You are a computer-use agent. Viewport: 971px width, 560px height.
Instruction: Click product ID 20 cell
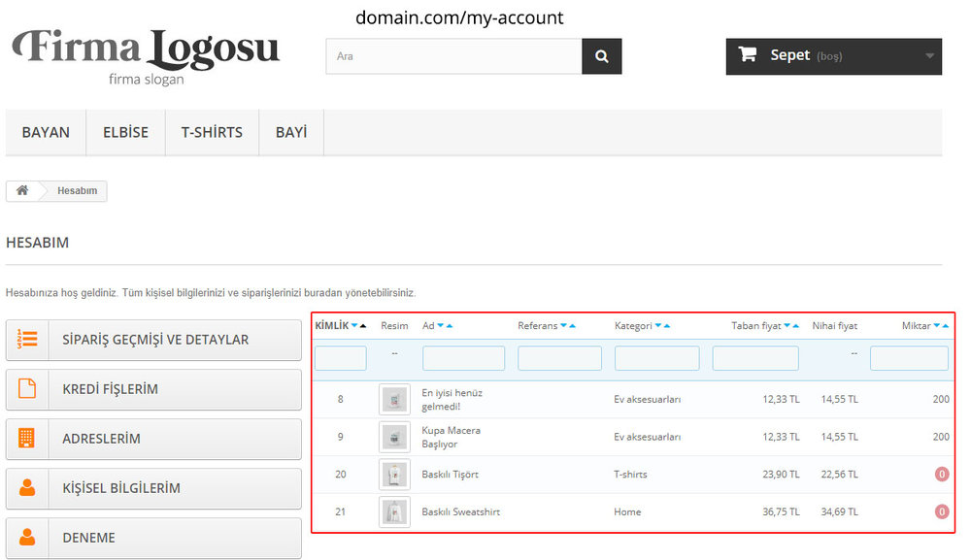click(341, 475)
